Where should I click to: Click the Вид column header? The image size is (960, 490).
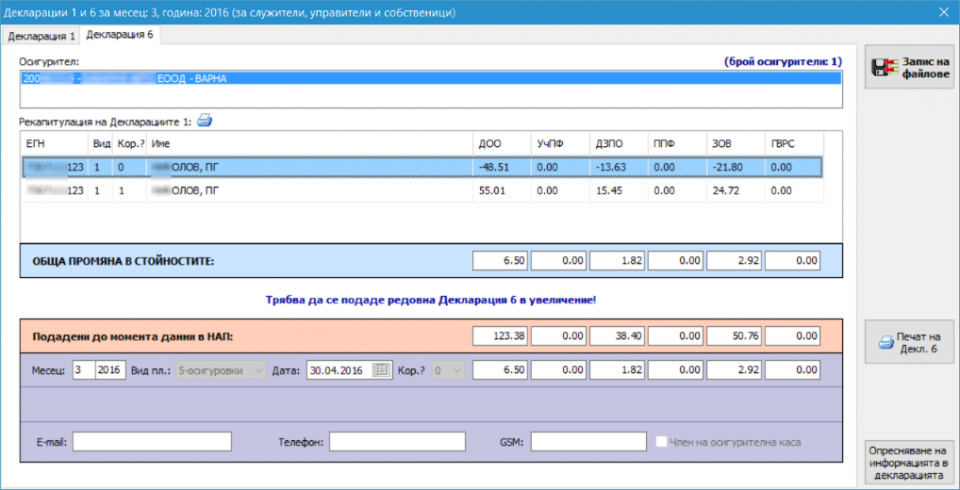102,144
